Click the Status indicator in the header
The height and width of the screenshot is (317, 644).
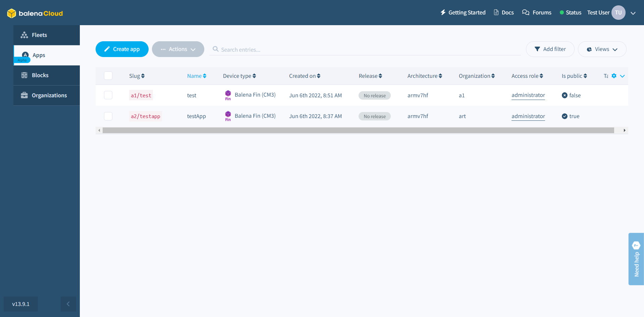tap(570, 13)
